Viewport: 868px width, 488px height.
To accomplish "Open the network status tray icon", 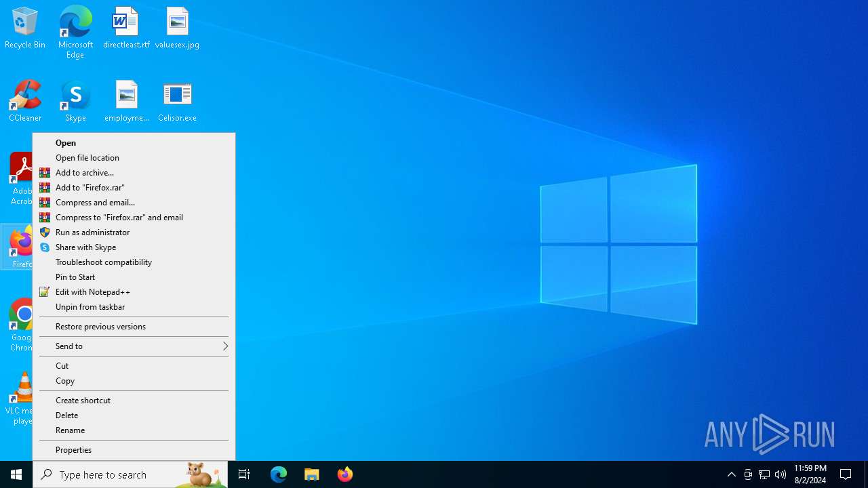I will click(764, 474).
